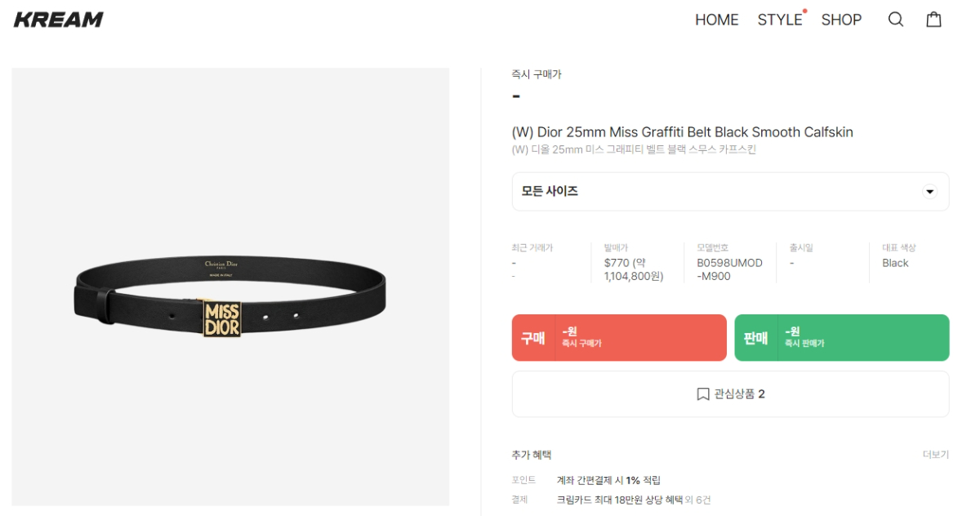Screen dimensions: 980x516
Task: Open the STYLE menu
Action: coord(779,20)
